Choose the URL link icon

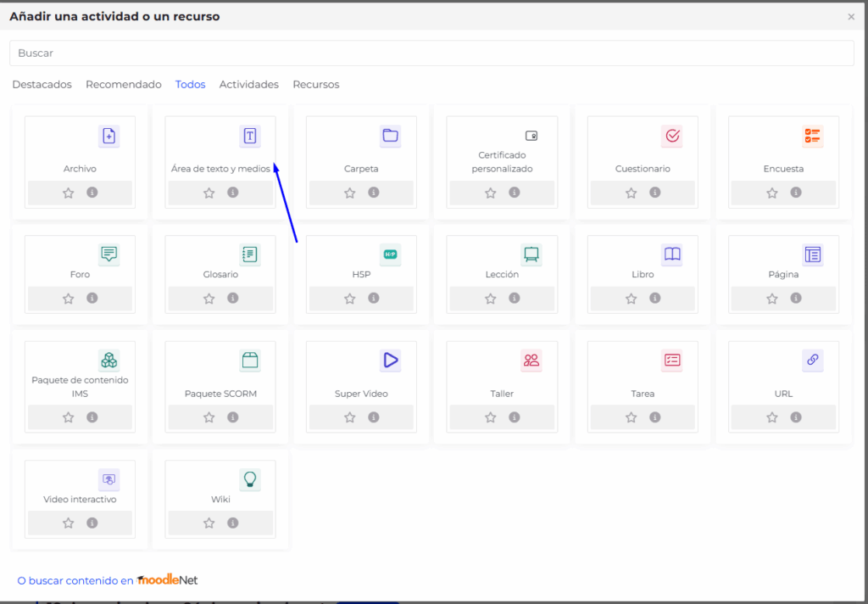coord(812,361)
